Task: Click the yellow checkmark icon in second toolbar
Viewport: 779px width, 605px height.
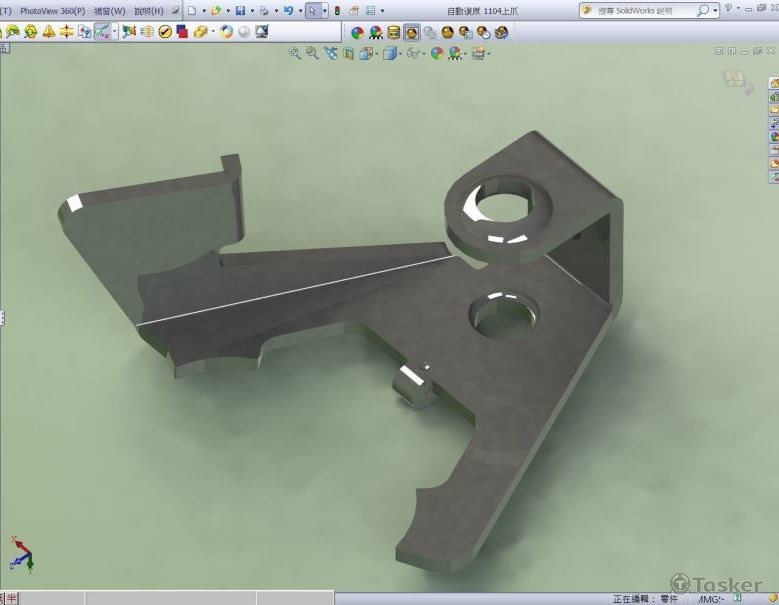Action: (164, 31)
